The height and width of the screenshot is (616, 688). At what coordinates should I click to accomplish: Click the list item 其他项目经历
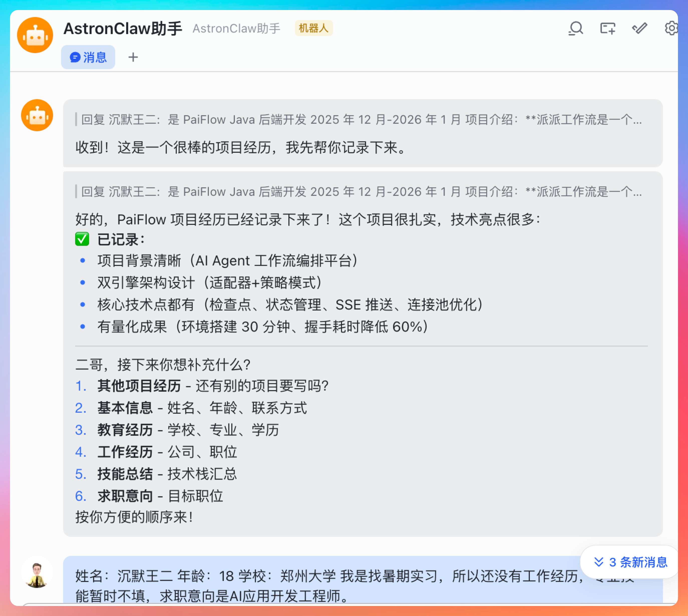(x=139, y=386)
